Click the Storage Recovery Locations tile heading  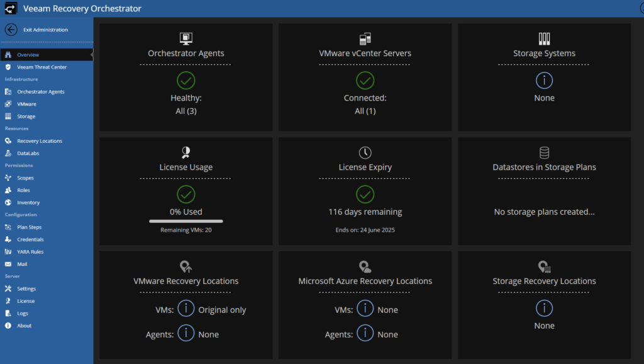[544, 281]
